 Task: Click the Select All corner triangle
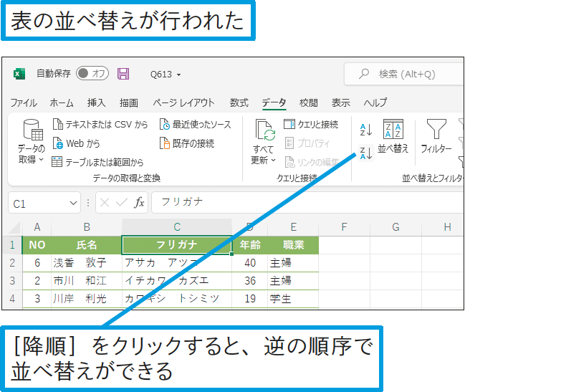click(x=14, y=227)
